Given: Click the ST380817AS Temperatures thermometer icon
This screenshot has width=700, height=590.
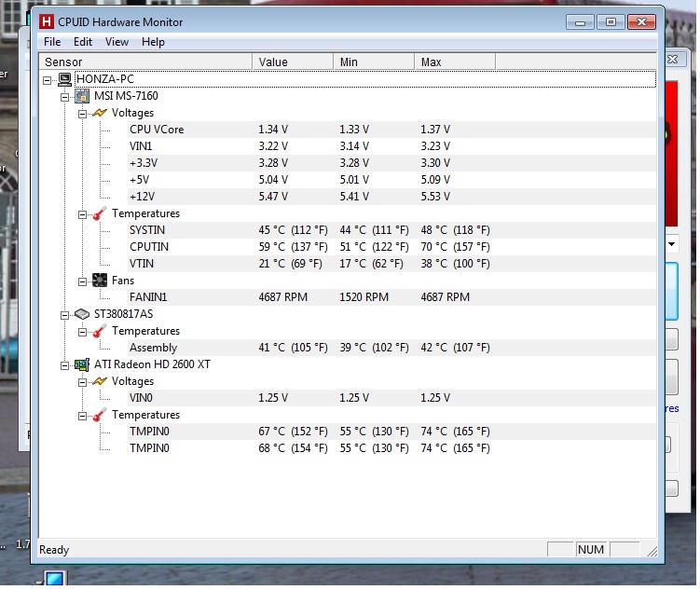Looking at the screenshot, I should point(100,331).
